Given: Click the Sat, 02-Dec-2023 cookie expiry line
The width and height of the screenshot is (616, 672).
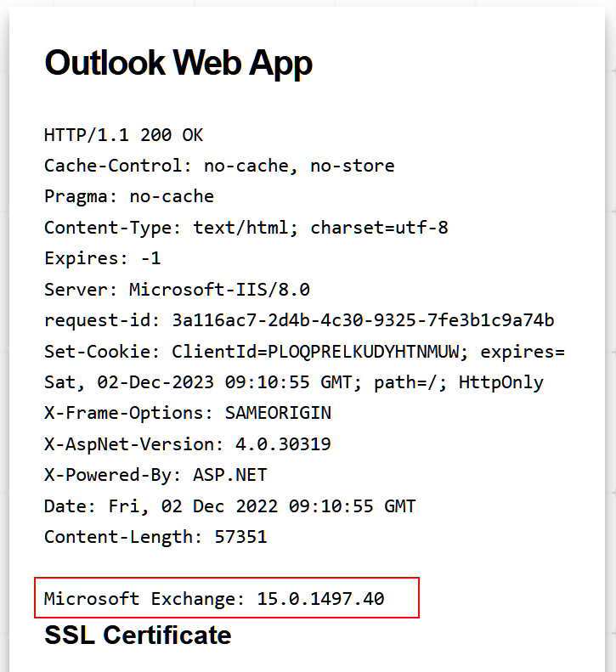Looking at the screenshot, I should (294, 382).
